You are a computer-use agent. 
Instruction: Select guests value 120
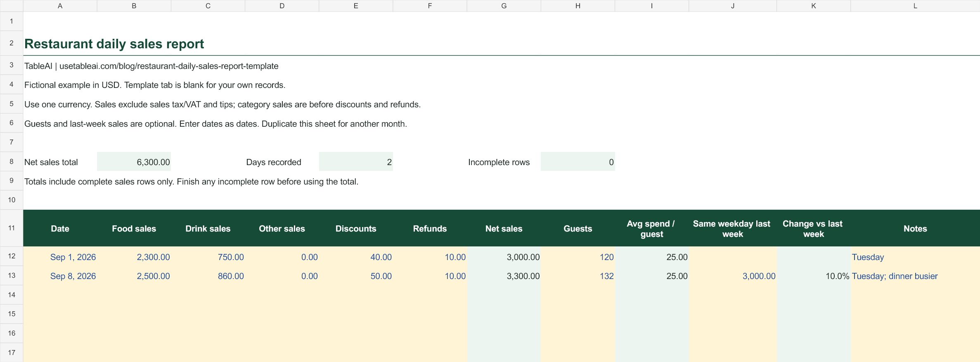click(x=578, y=257)
